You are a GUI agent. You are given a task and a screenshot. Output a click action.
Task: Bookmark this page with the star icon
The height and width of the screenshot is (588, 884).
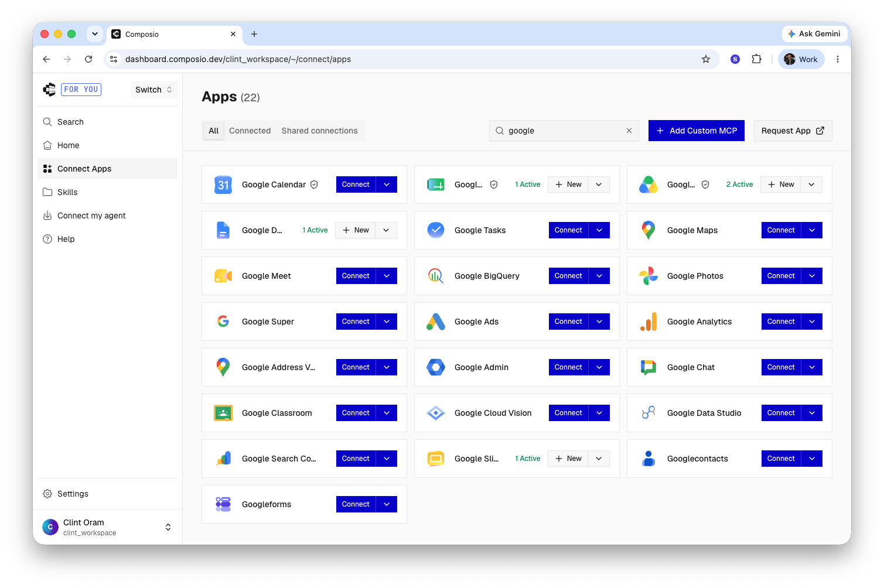[x=706, y=59]
